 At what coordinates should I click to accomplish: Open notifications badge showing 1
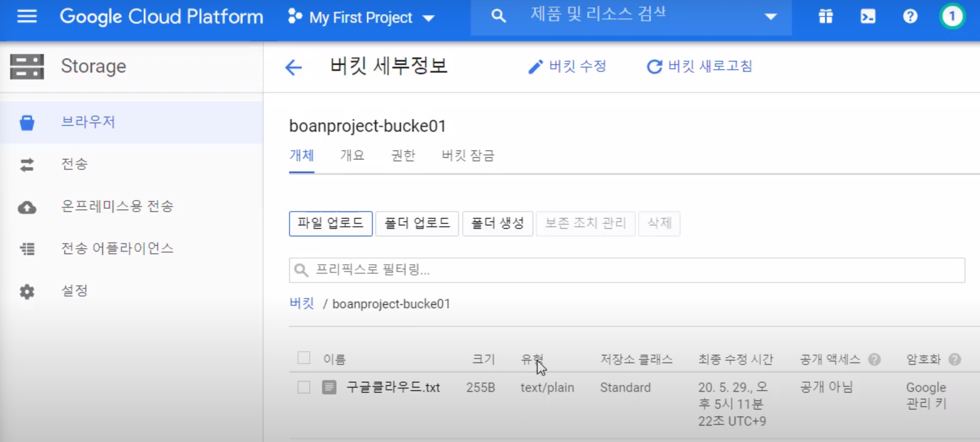[952, 16]
